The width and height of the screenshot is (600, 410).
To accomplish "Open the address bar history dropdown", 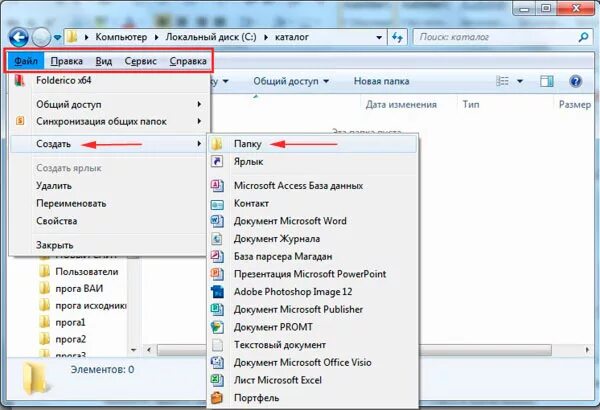I will (379, 38).
